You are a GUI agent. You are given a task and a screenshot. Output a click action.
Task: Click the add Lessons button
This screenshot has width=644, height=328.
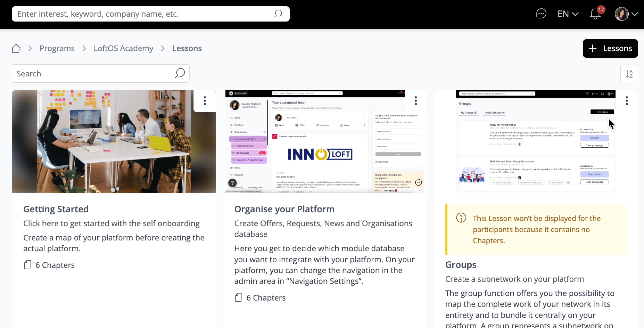(x=610, y=48)
